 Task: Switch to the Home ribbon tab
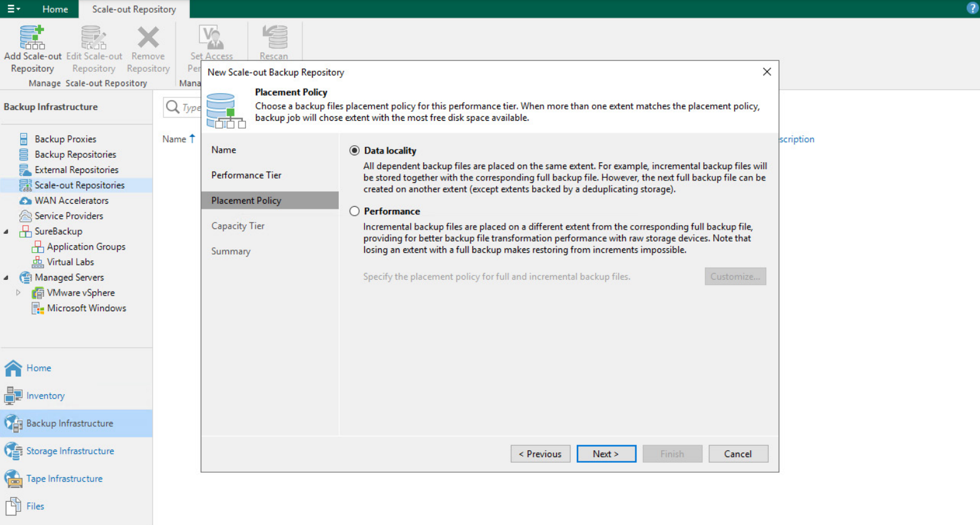[55, 9]
